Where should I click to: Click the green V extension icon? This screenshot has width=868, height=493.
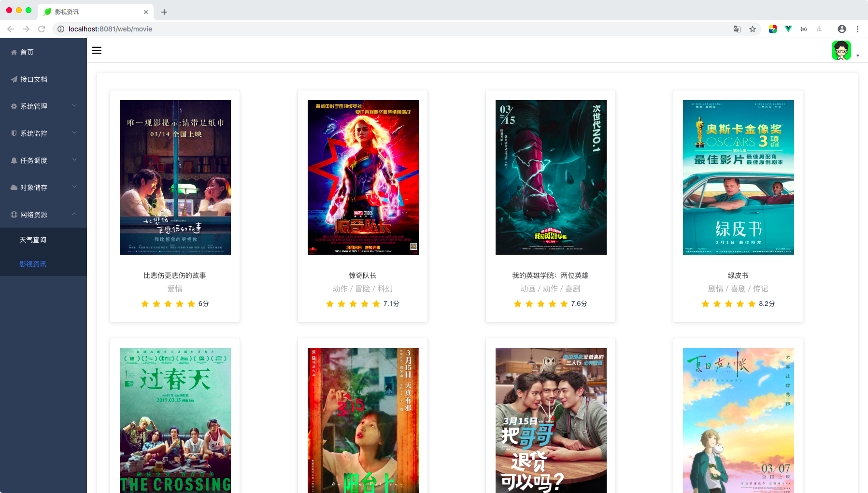pyautogui.click(x=788, y=29)
